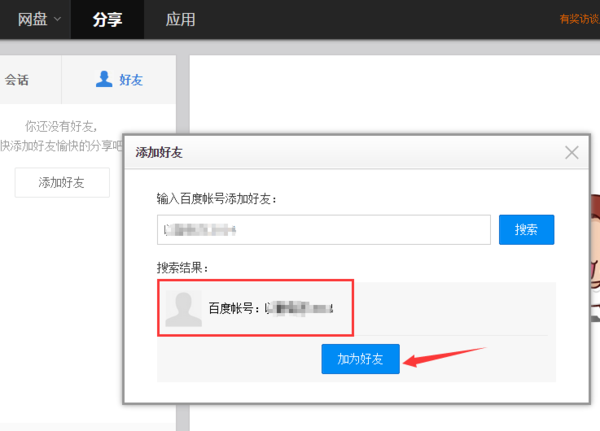The height and width of the screenshot is (431, 600).
Task: Click the 添加好友 dialog title
Action: click(x=159, y=152)
